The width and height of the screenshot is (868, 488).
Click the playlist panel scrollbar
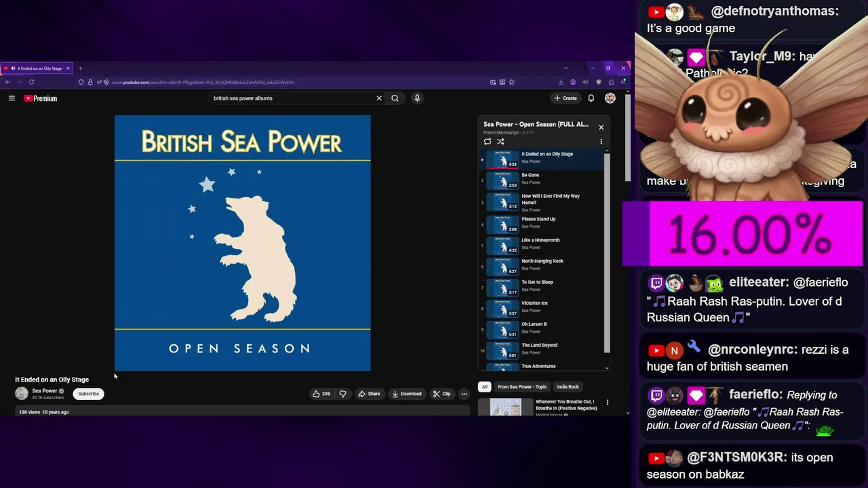point(607,253)
